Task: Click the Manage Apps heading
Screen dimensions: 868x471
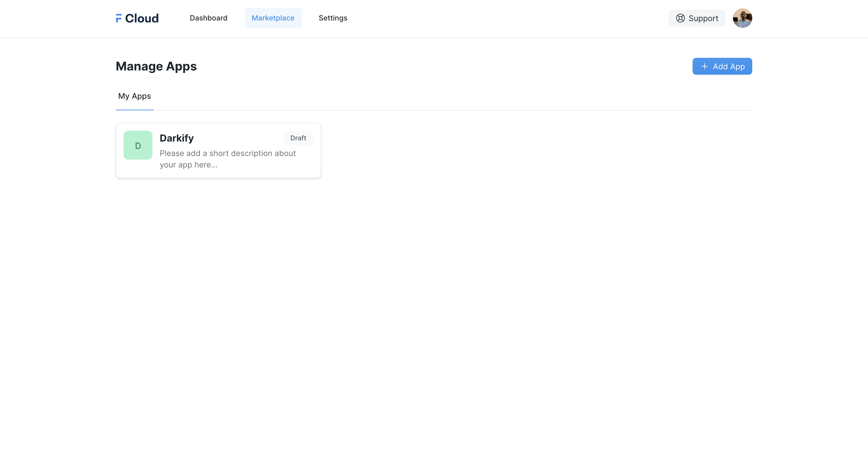Action: [156, 66]
